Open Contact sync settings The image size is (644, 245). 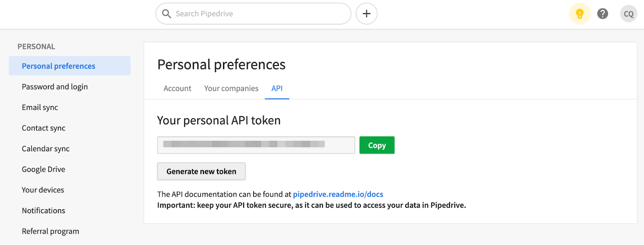43,128
